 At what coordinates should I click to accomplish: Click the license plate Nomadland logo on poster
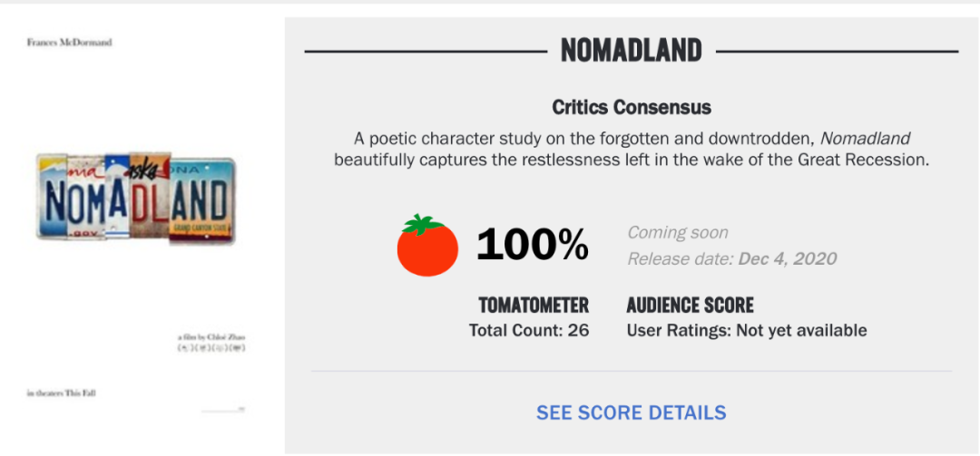click(135, 198)
